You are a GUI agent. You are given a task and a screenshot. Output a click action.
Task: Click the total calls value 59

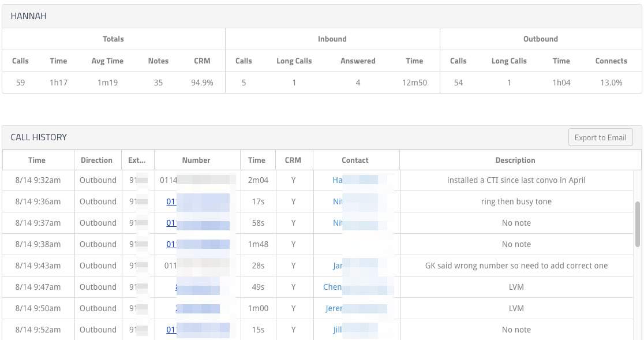point(21,83)
